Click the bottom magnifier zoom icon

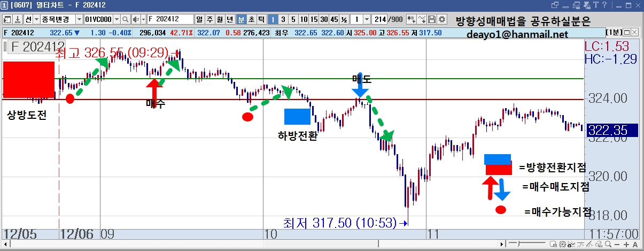pyautogui.click(x=608, y=245)
